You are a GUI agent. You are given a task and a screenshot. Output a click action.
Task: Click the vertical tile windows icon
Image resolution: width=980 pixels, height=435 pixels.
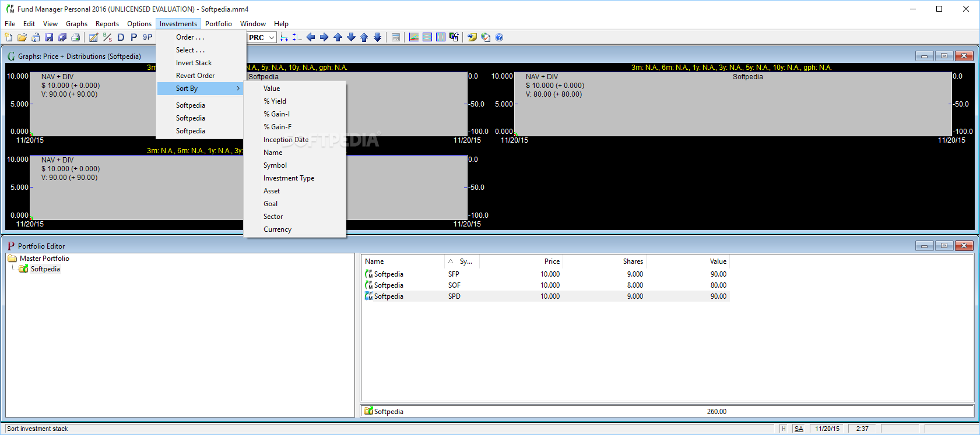tap(441, 37)
